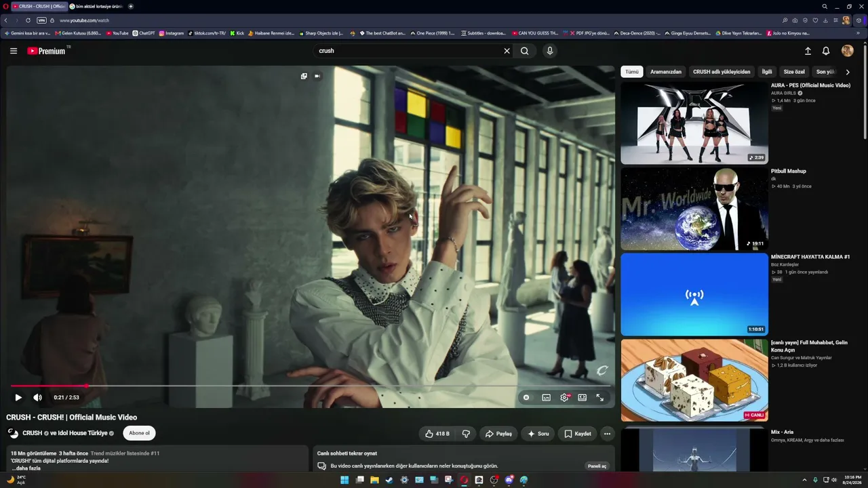The image size is (868, 488).
Task: Share the video via Paylaş
Action: [x=498, y=434]
